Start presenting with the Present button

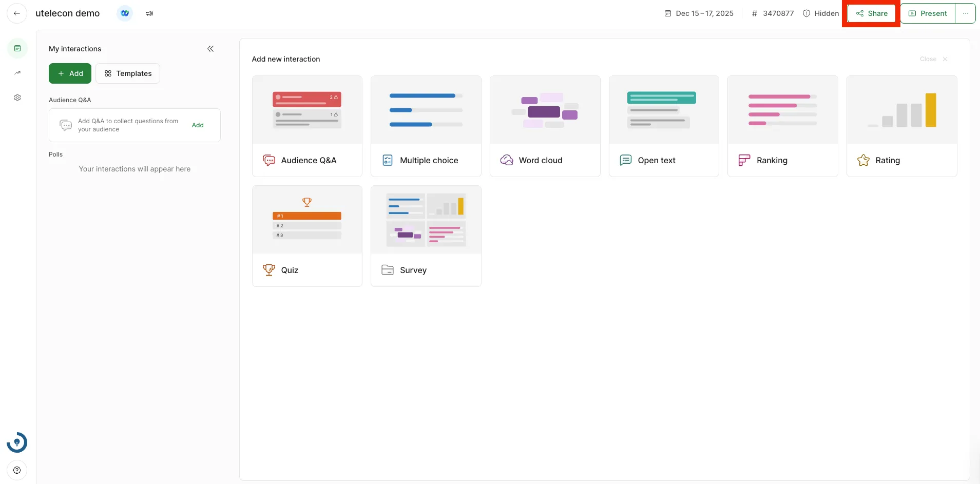pos(928,13)
